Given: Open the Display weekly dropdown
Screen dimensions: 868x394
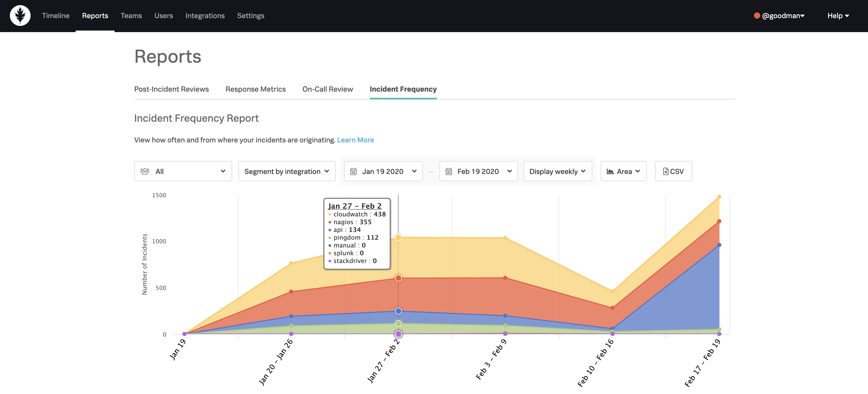Looking at the screenshot, I should [557, 171].
